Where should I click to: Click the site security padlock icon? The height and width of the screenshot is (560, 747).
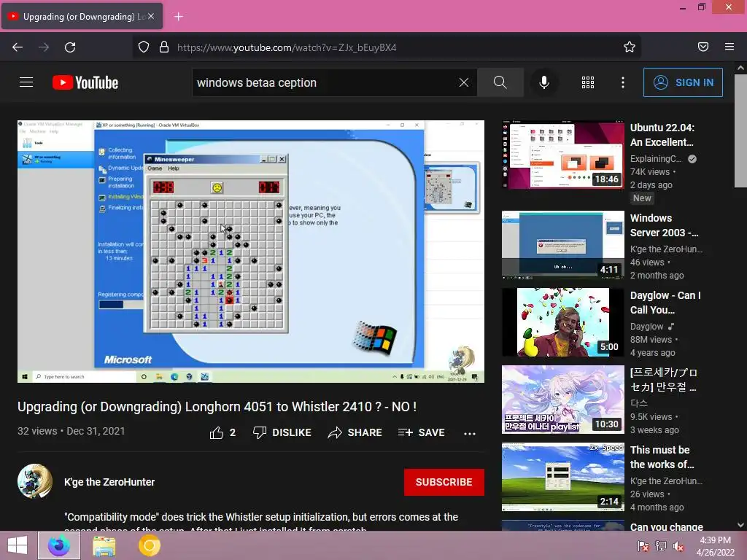click(x=164, y=47)
